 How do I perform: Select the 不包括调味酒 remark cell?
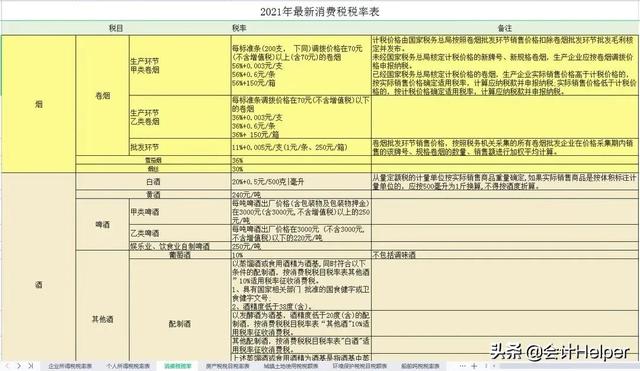point(504,255)
